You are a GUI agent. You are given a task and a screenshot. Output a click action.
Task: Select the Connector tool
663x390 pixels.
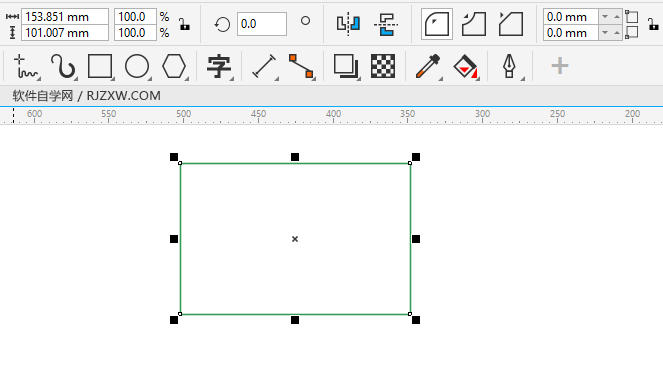(x=301, y=66)
